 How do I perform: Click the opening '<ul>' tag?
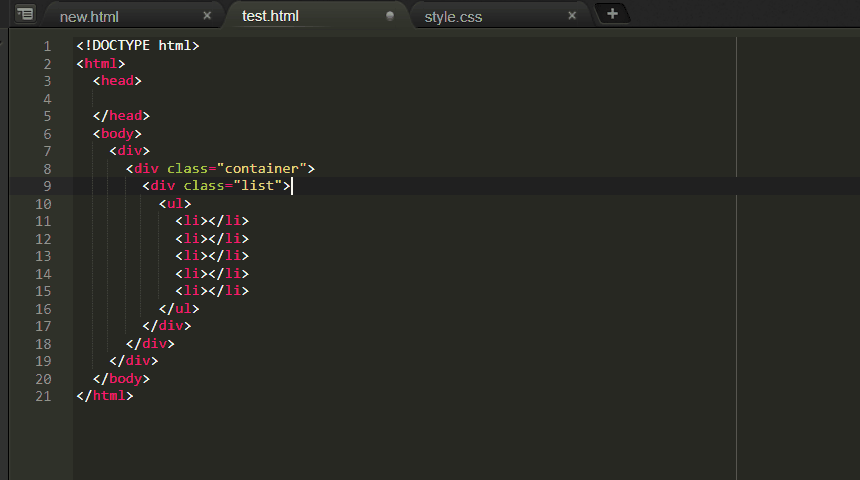pyautogui.click(x=175, y=204)
